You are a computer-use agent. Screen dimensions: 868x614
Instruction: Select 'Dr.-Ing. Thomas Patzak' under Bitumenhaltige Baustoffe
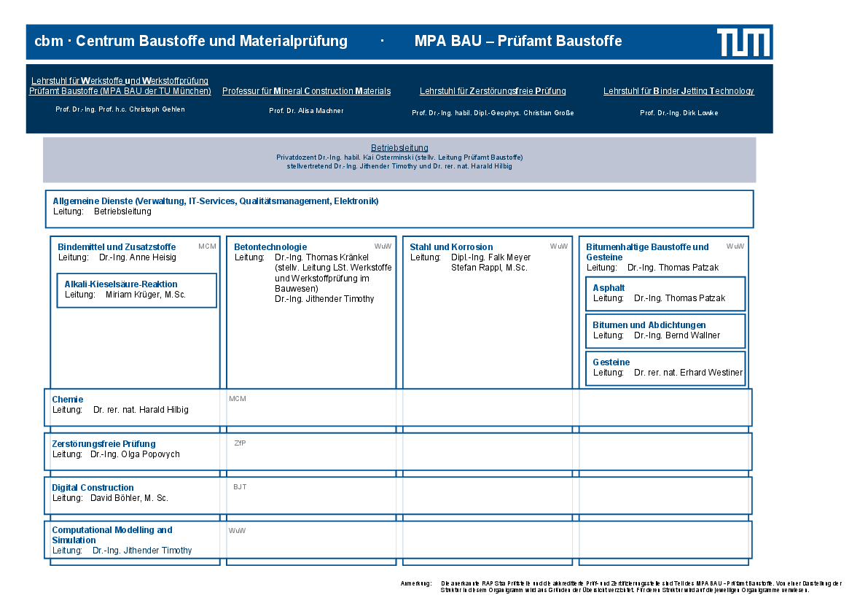coord(673,268)
